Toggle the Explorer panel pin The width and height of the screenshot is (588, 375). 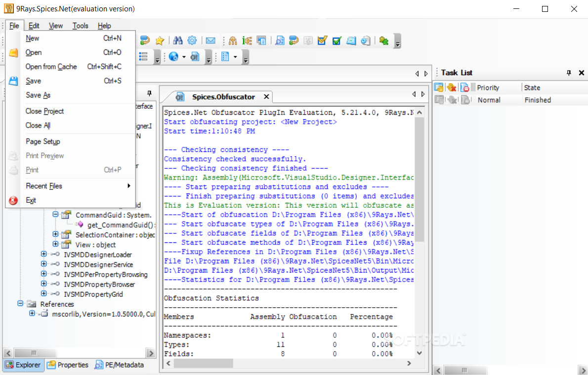150,93
